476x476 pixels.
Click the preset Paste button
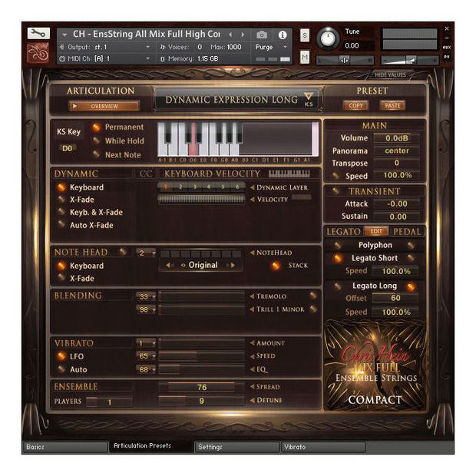pos(392,106)
